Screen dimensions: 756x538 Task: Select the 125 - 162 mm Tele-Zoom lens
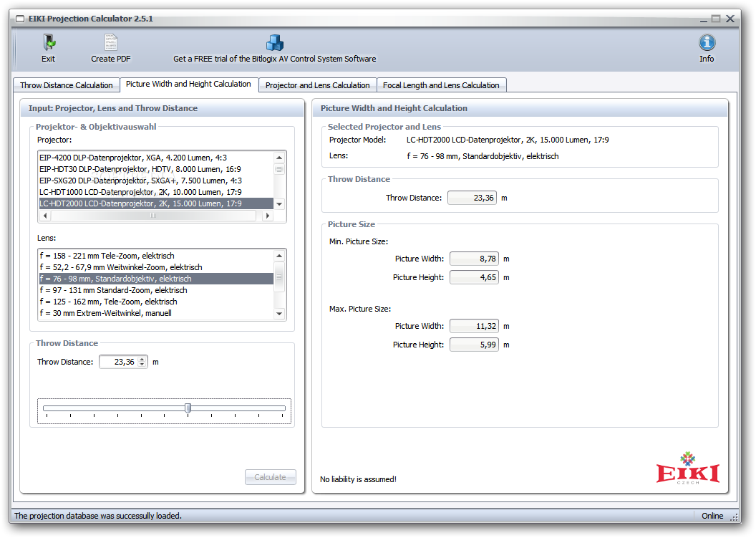click(x=156, y=302)
